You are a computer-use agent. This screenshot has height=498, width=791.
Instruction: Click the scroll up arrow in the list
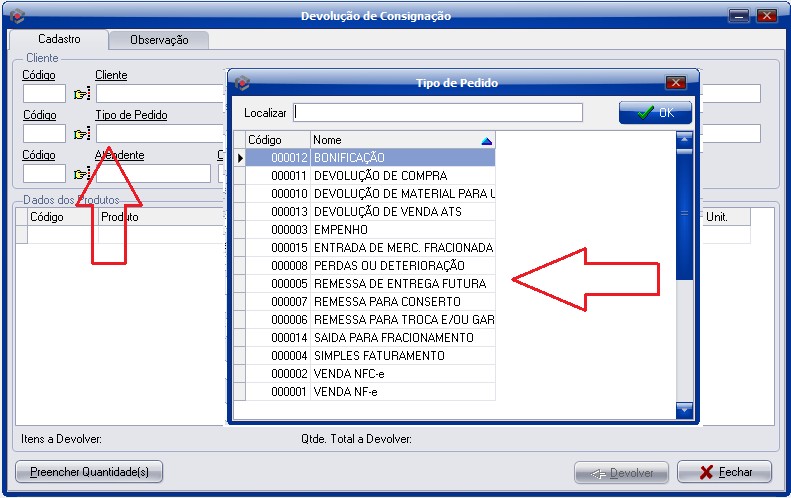pyautogui.click(x=684, y=138)
